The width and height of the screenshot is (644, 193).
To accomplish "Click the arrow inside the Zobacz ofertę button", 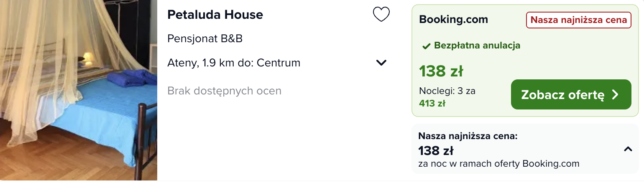I will (615, 95).
